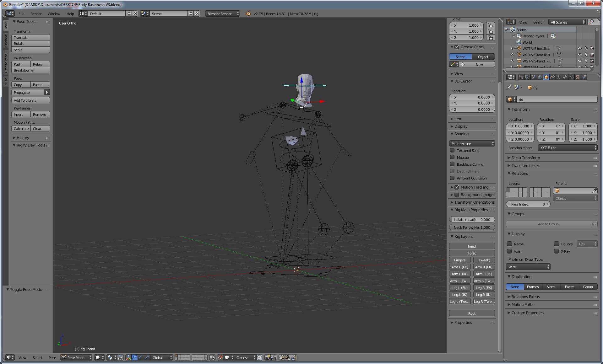603x364 pixels.
Task: Enable the Textured Solid checkbox
Action: 452,151
